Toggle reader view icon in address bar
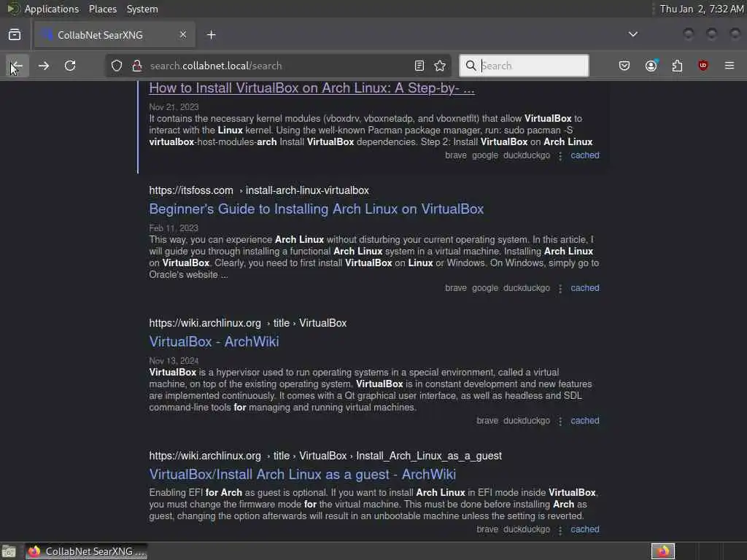Image resolution: width=747 pixels, height=560 pixels. pyautogui.click(x=419, y=66)
